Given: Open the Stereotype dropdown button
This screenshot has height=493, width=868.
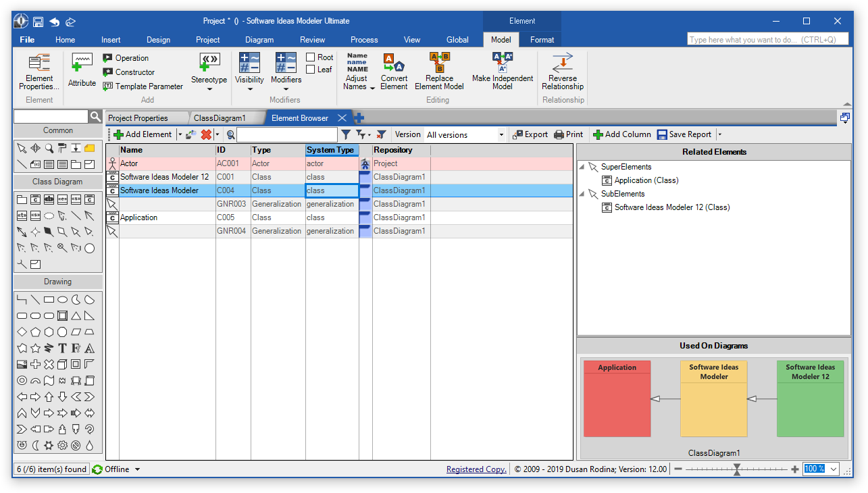Looking at the screenshot, I should click(x=209, y=73).
